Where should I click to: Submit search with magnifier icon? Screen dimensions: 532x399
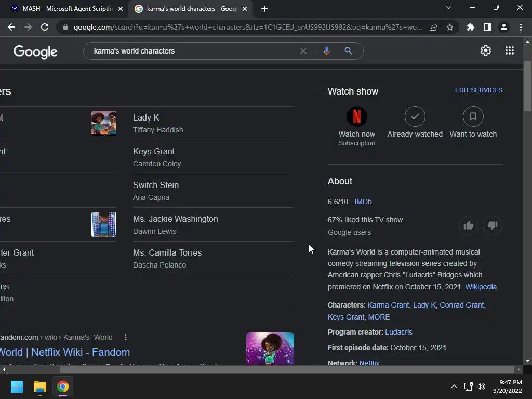348,51
